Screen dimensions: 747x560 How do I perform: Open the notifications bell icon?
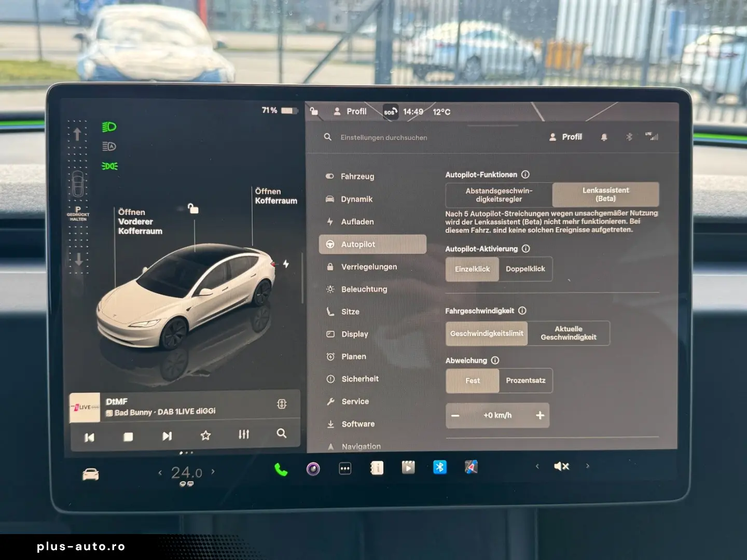(x=603, y=137)
